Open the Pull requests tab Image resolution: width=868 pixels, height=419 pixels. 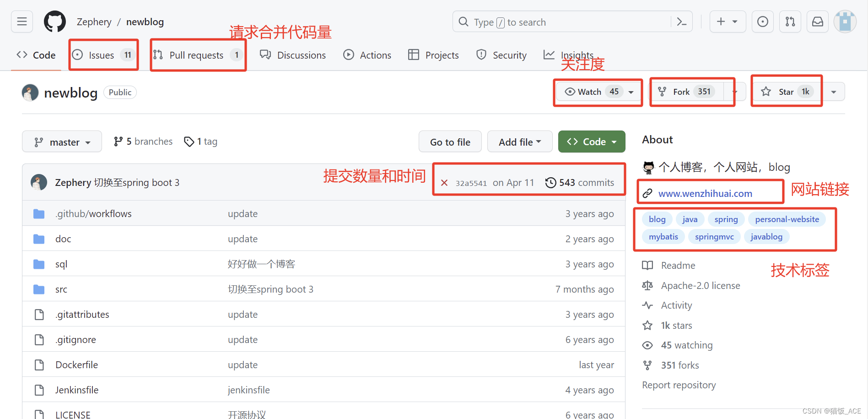click(198, 55)
